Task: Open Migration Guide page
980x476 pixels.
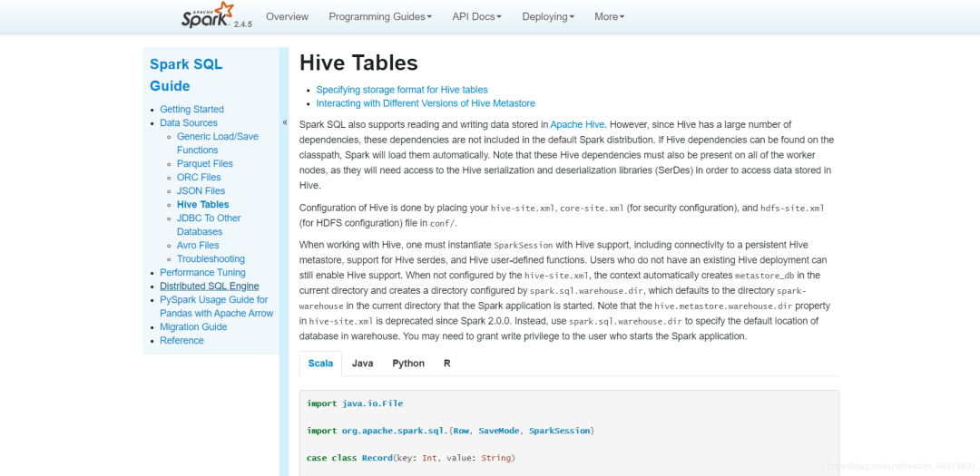Action: (194, 326)
